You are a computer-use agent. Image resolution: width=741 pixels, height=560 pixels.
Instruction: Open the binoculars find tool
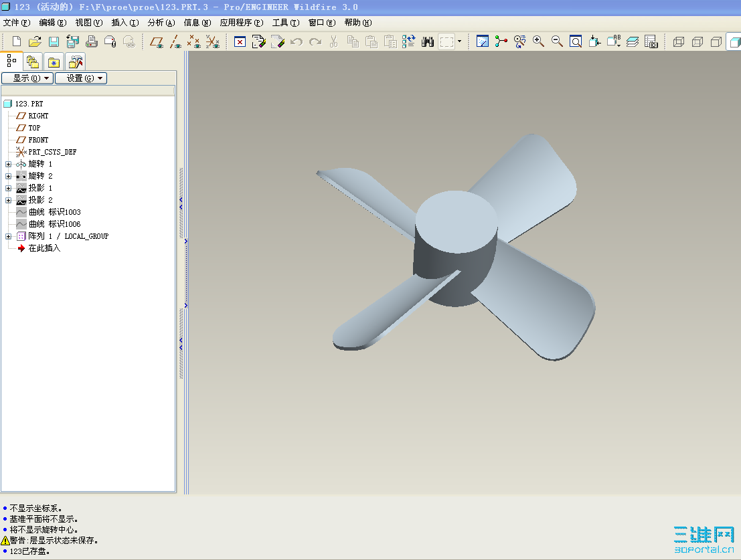click(x=428, y=41)
